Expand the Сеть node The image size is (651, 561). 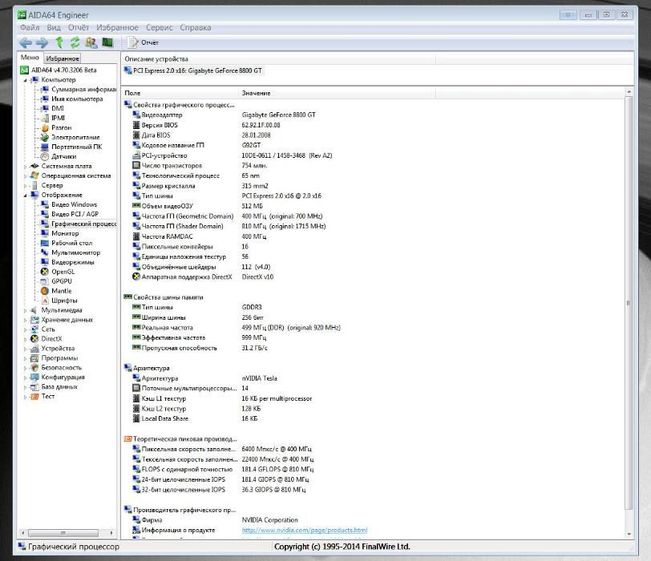pyautogui.click(x=25, y=329)
